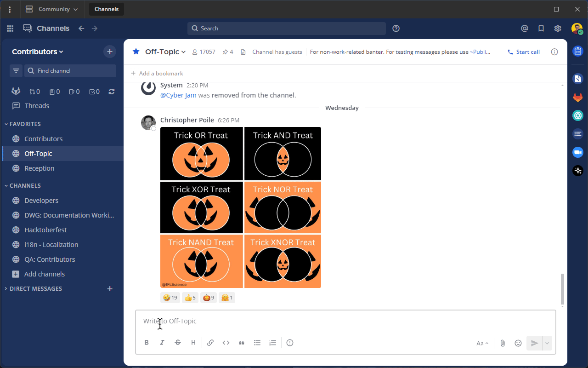Open the GitLab plugin in the right sidebar
This screenshot has width=588, height=368.
577,97
